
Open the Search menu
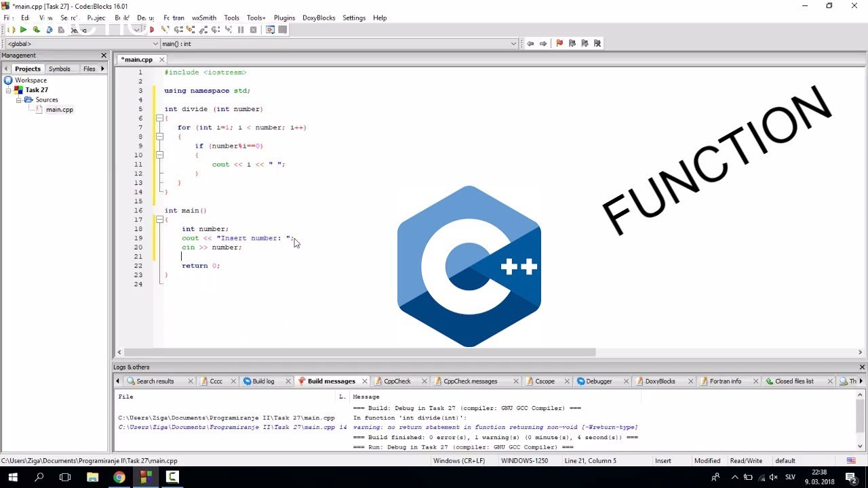(x=68, y=18)
